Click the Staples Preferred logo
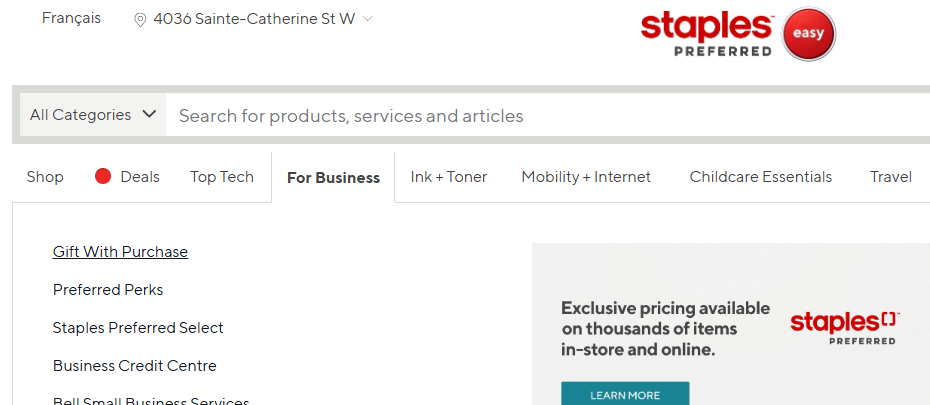Screen dimensions: 930x405 [x=706, y=33]
